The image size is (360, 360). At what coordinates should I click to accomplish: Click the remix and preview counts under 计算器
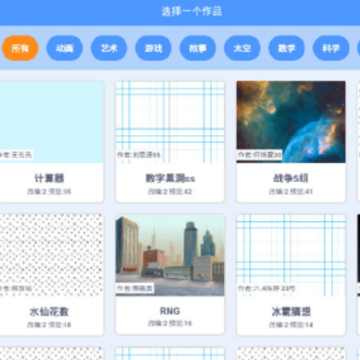tap(49, 192)
